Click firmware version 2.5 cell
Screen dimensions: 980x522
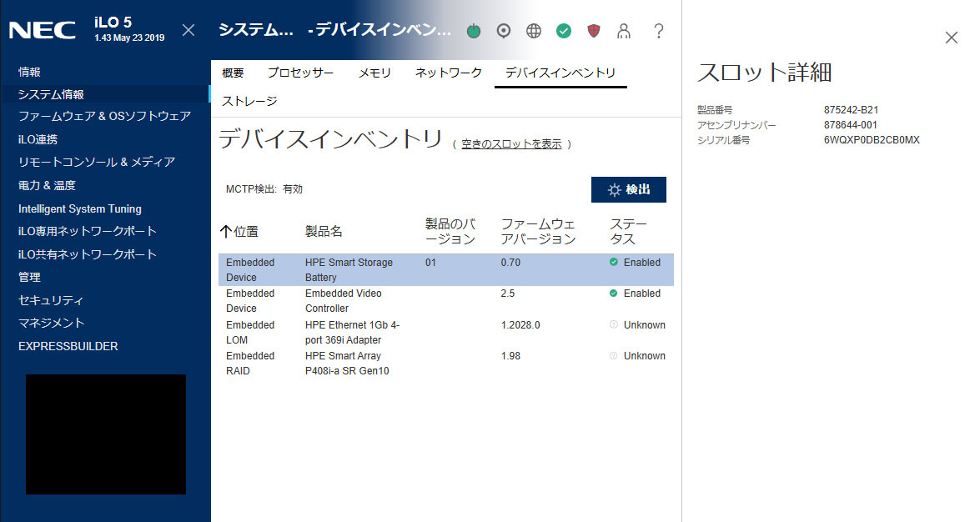(507, 294)
